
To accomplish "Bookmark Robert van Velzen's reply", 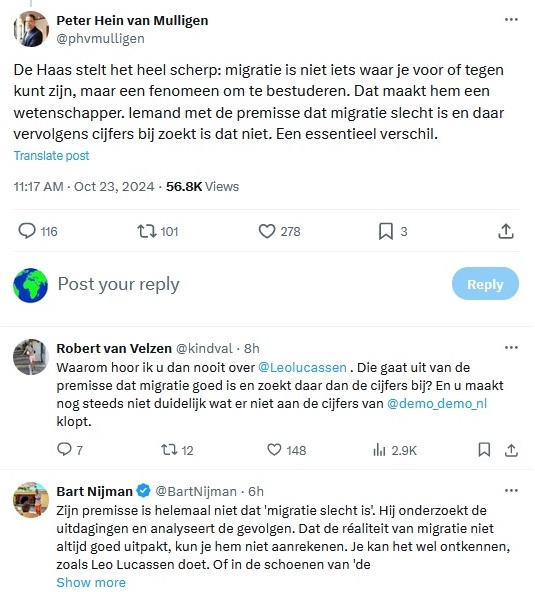I will [484, 450].
